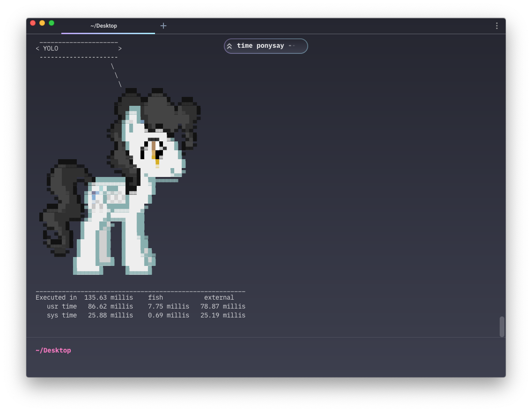Click the pony pixel-art image output
The height and width of the screenshot is (412, 532).
pos(120,181)
